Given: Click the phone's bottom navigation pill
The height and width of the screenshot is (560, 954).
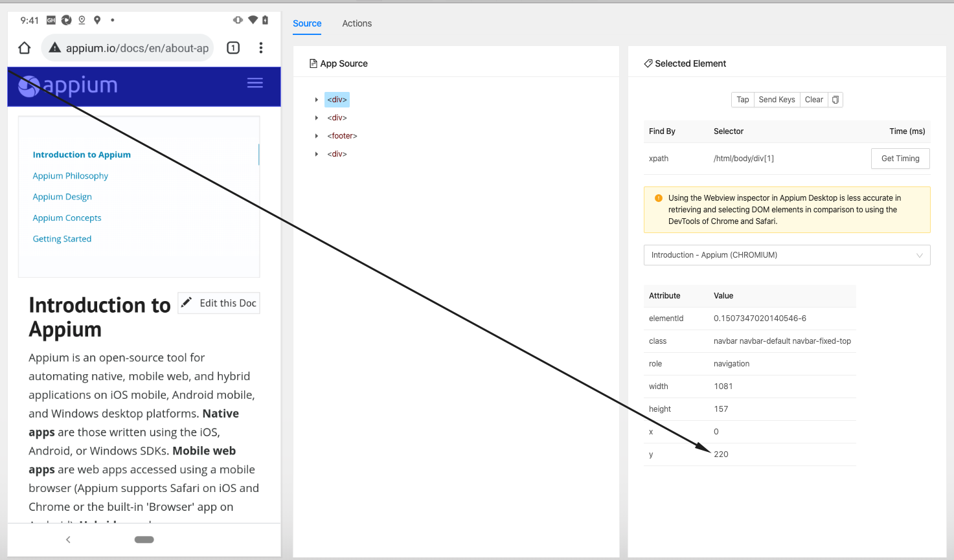Looking at the screenshot, I should coord(144,539).
